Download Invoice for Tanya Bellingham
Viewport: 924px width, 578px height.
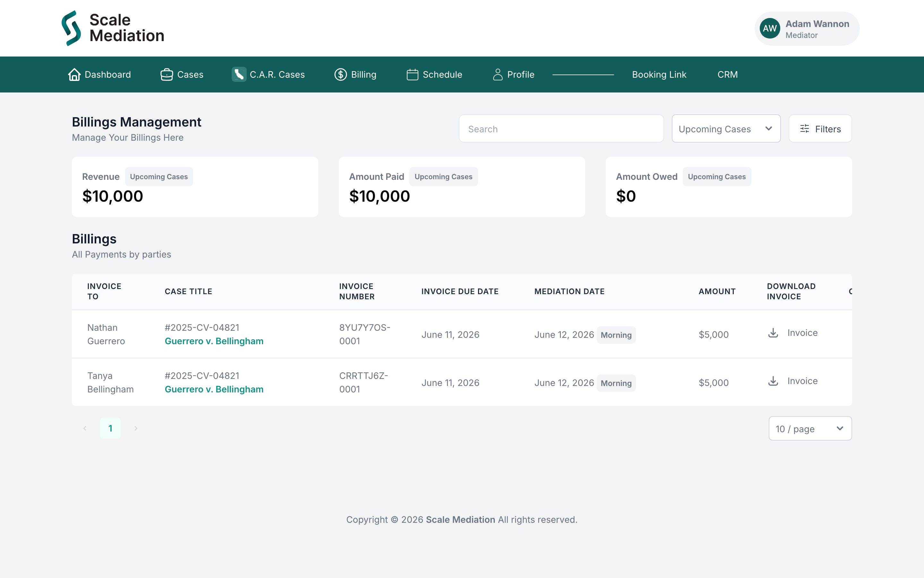[793, 381]
